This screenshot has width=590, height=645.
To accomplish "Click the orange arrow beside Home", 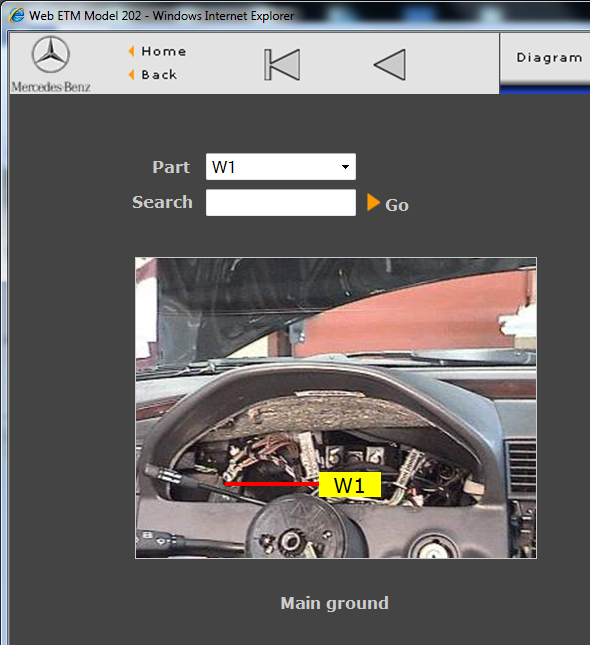I will [132, 51].
